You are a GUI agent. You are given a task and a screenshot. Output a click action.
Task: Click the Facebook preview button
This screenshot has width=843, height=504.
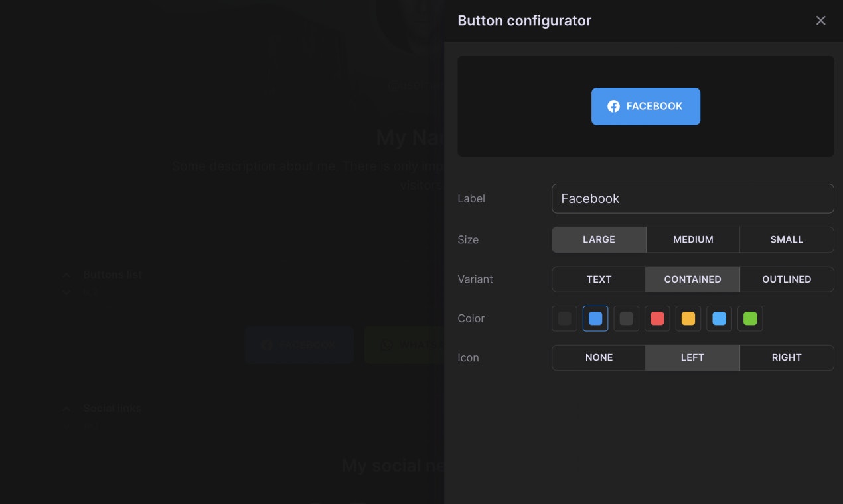pyautogui.click(x=646, y=106)
